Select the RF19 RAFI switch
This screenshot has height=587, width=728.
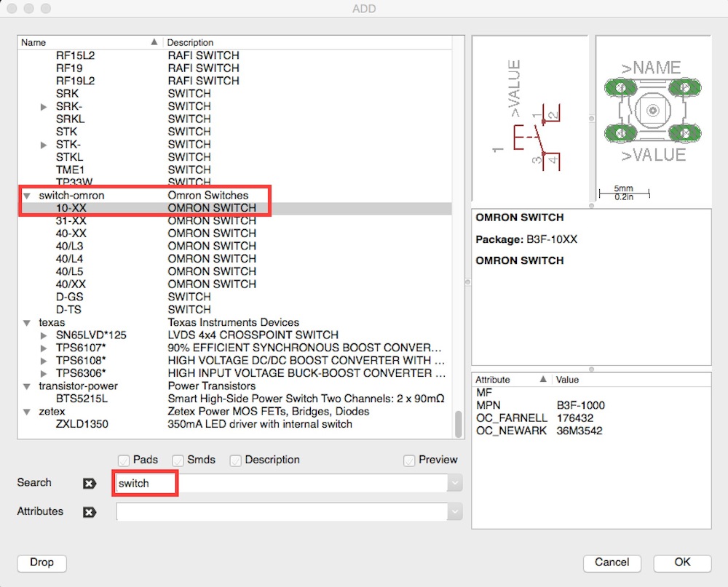(234, 68)
